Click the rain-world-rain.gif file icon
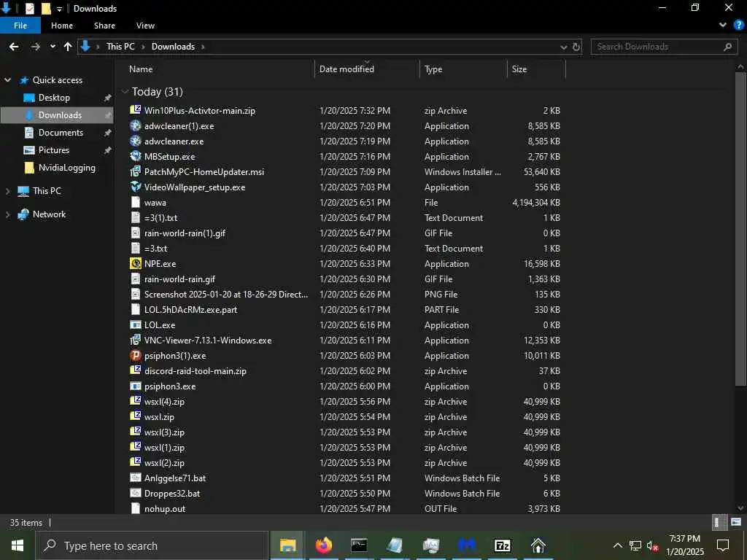Image resolution: width=747 pixels, height=560 pixels. [x=135, y=279]
